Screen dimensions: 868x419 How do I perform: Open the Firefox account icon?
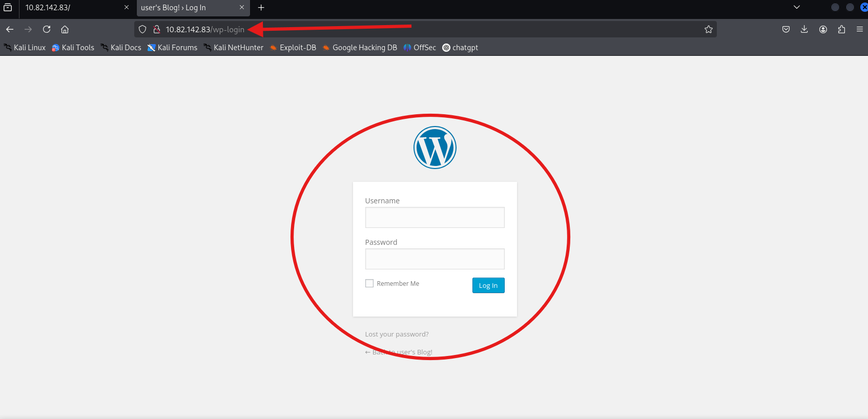[823, 29]
